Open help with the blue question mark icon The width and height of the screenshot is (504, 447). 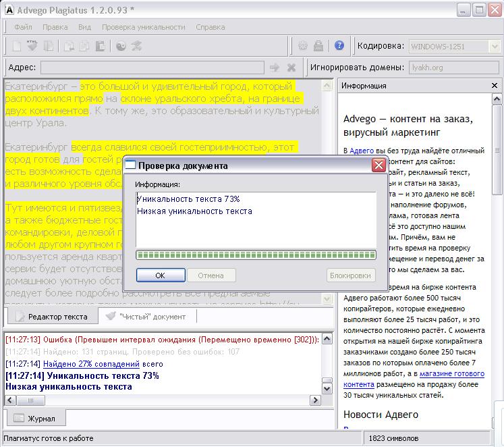click(x=339, y=45)
